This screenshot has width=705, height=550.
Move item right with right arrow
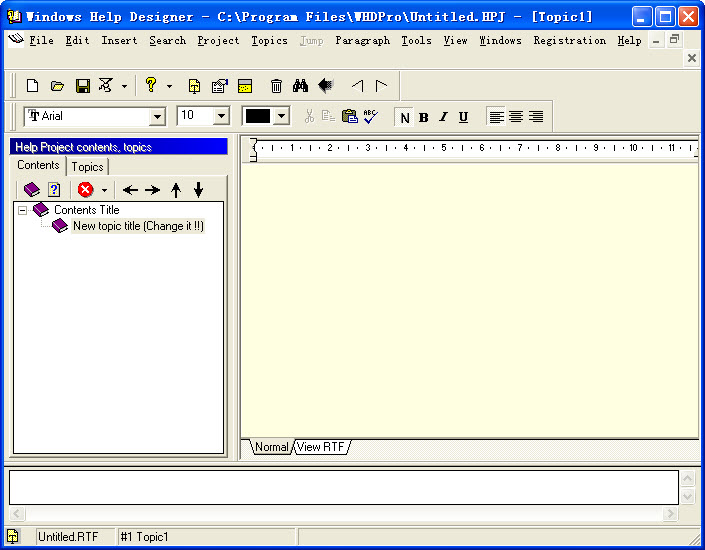(152, 190)
